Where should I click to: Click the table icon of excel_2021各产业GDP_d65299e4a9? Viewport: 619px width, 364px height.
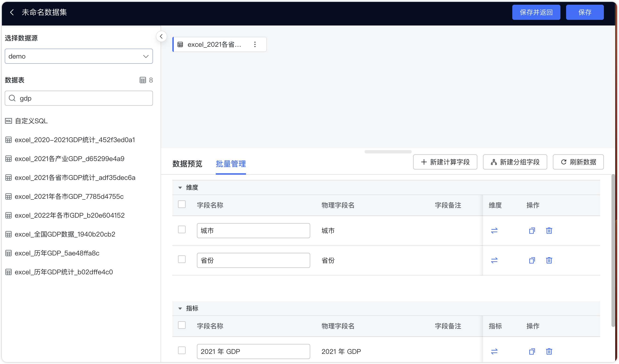pos(8,159)
